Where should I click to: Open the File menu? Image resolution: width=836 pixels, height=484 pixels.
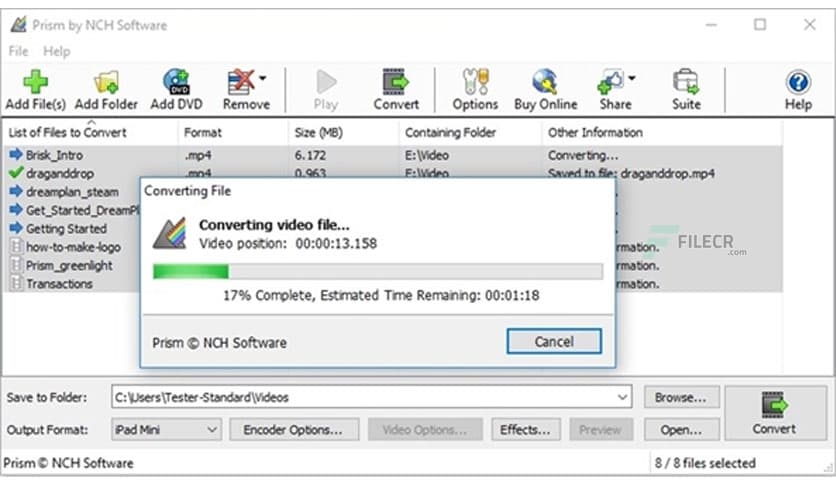tap(18, 51)
